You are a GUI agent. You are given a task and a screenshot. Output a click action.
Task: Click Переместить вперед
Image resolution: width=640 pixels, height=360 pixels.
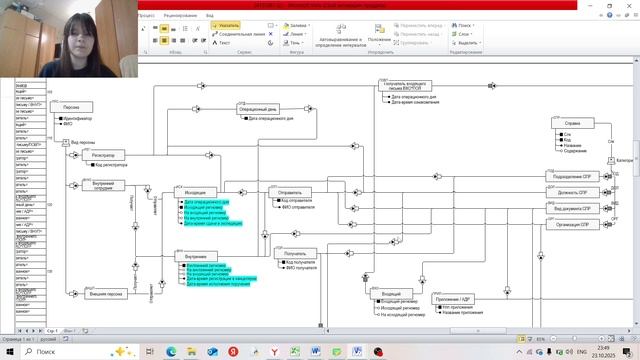click(418, 26)
